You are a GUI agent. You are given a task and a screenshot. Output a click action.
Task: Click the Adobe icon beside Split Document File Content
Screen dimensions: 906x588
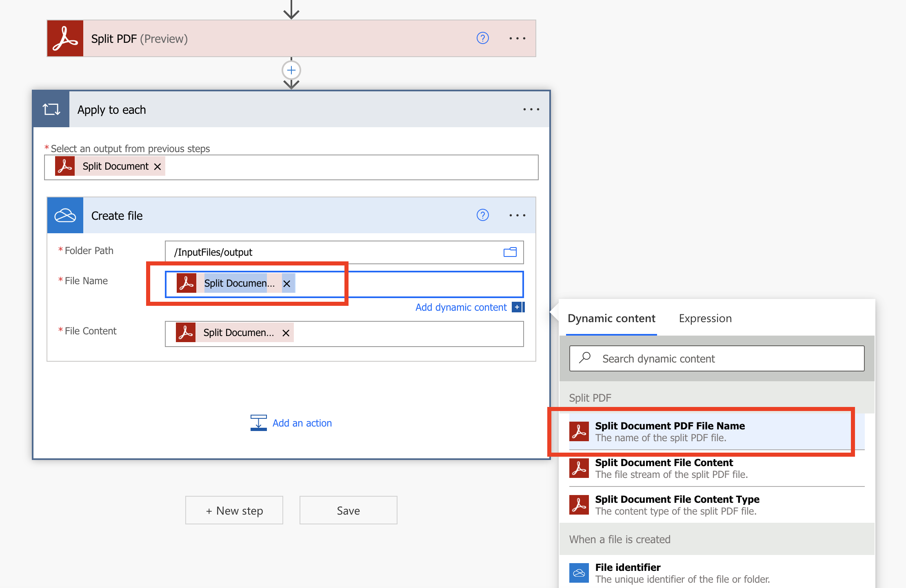579,468
